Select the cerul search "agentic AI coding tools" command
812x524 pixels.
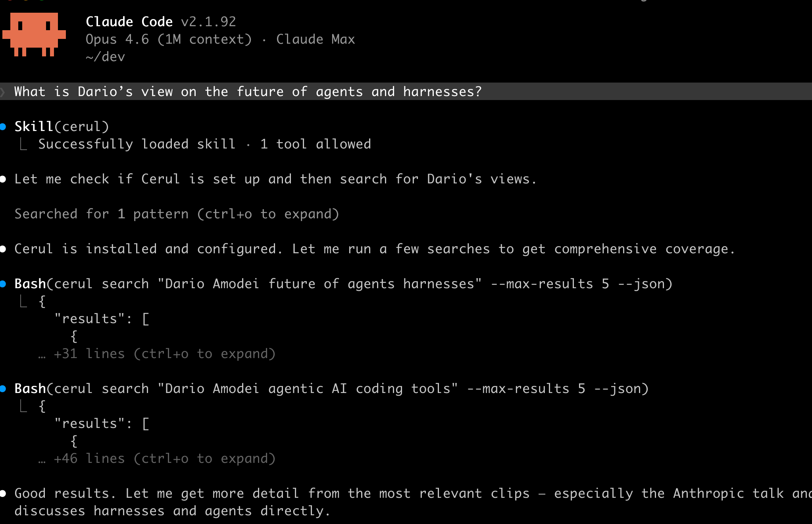(x=331, y=389)
